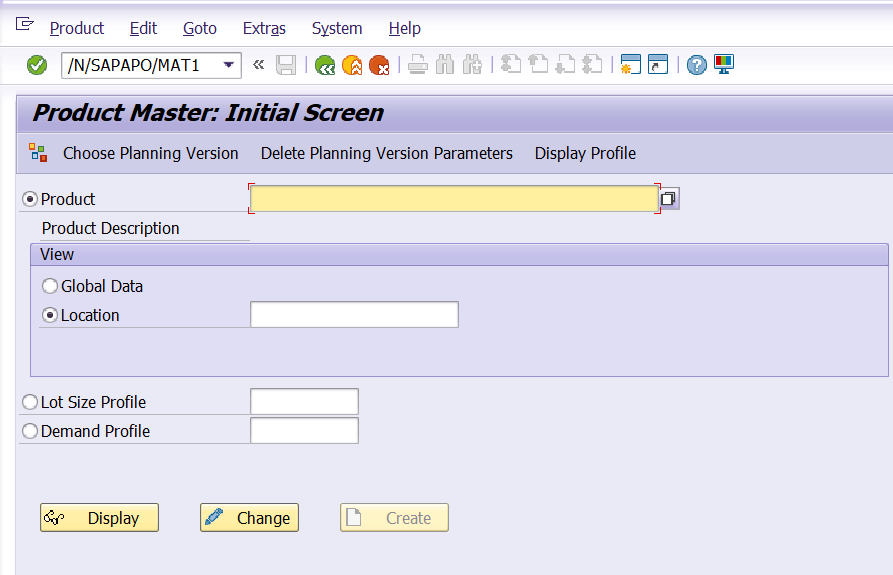The height and width of the screenshot is (575, 893).
Task: Click the View group header
Action: pos(459,254)
